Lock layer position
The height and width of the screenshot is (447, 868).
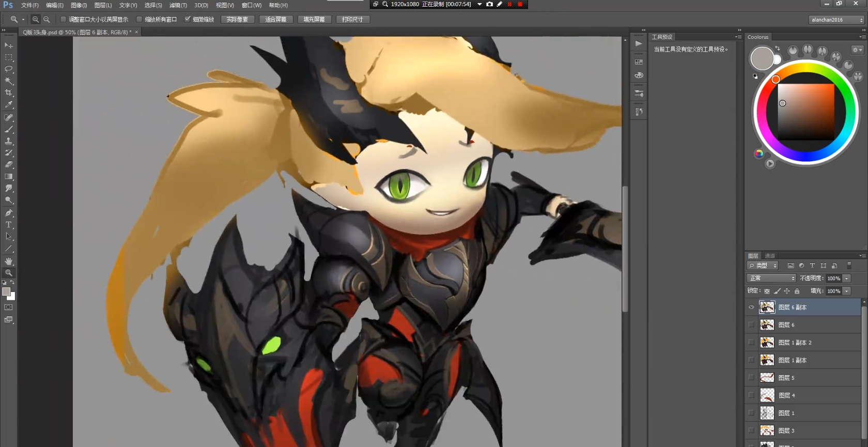(x=787, y=291)
